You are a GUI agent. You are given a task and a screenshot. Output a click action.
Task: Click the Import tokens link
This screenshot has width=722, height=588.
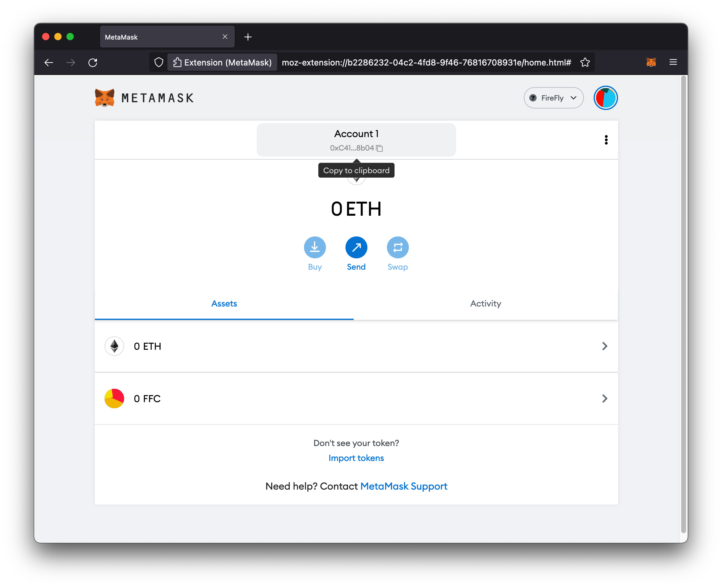point(356,457)
